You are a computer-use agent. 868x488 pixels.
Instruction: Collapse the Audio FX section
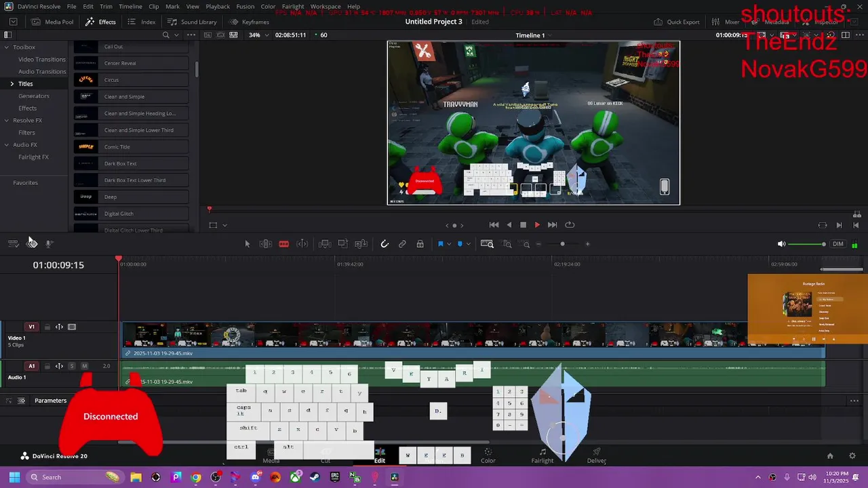pos(6,145)
